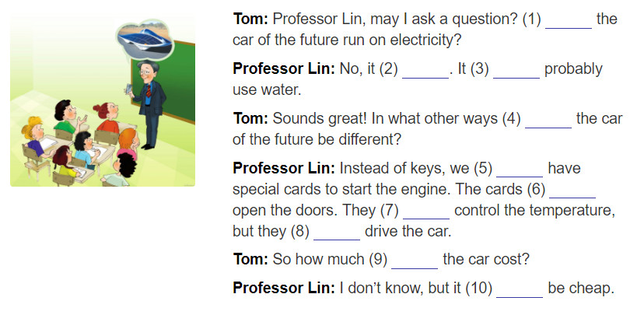Click blank (9) after 'So how much'
Screen dimensions: 644x322
[415, 261]
